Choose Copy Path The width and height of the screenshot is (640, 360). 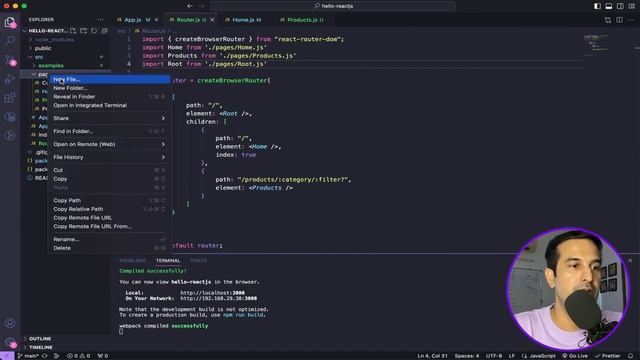[109, 200]
